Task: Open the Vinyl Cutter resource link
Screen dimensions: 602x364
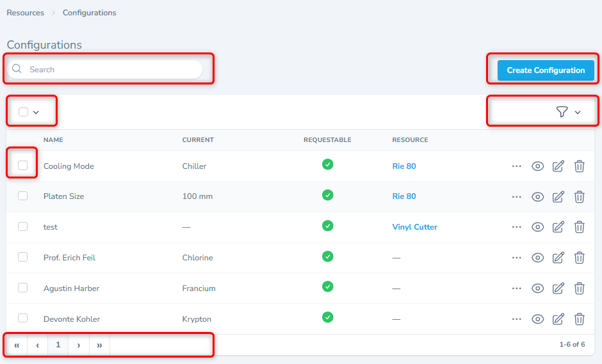Action: 414,227
